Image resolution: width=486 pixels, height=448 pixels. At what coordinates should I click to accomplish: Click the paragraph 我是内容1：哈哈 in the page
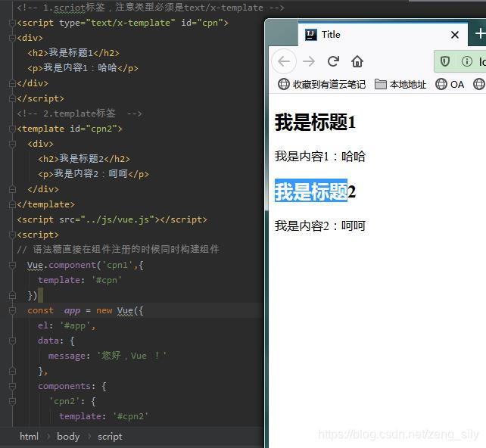[320, 157]
